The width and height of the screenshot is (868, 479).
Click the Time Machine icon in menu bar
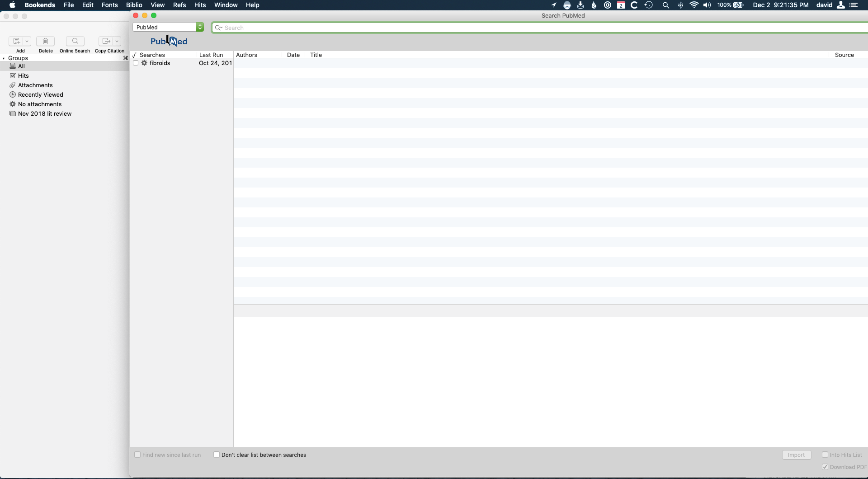tap(649, 5)
